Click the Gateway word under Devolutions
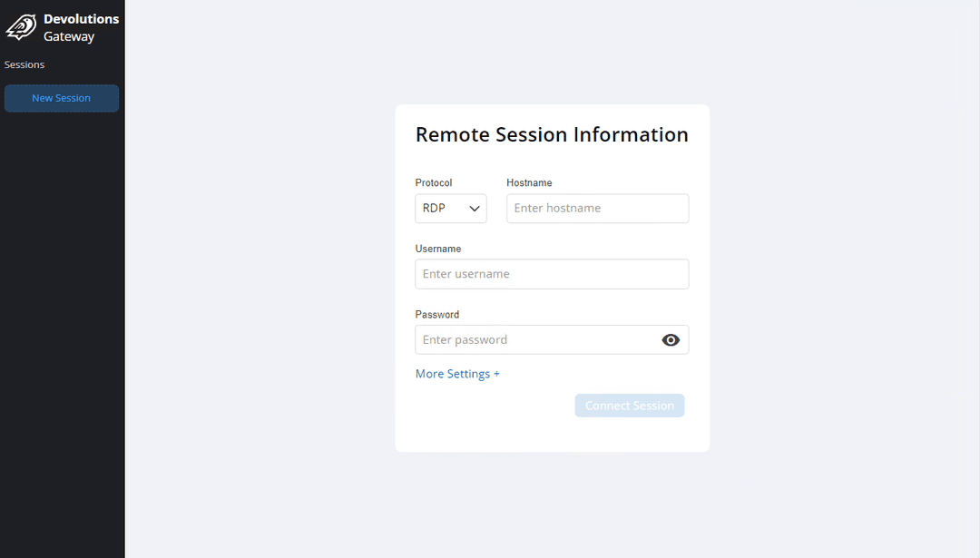 coord(69,37)
